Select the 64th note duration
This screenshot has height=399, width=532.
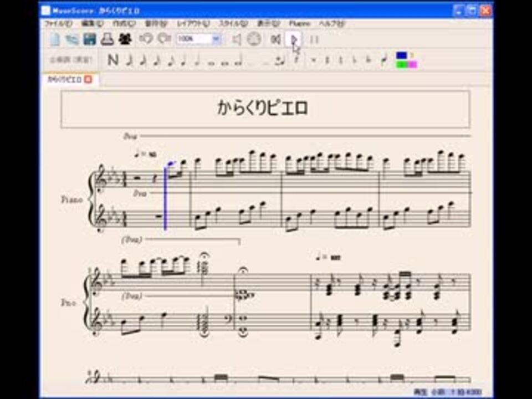[129, 60]
